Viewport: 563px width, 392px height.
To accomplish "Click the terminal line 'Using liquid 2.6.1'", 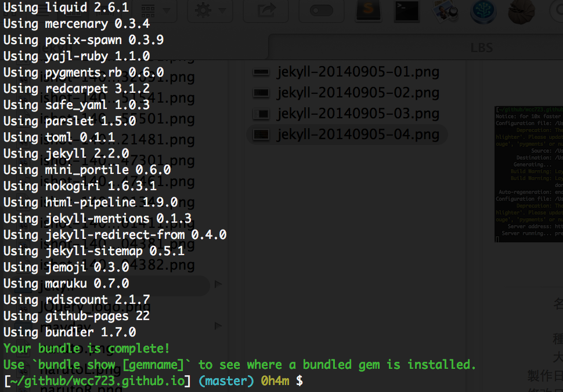I will coord(66,7).
